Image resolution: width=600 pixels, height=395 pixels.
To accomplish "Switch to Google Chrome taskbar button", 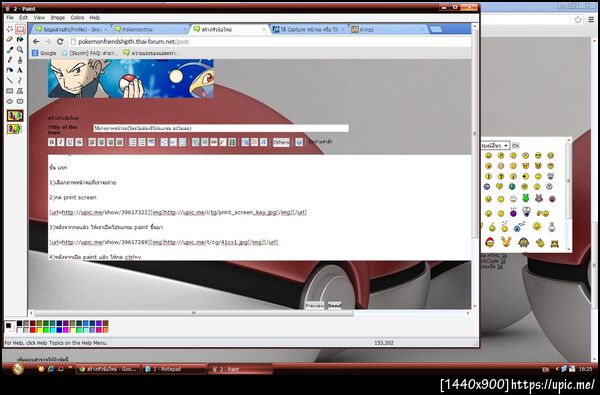I will (107, 369).
